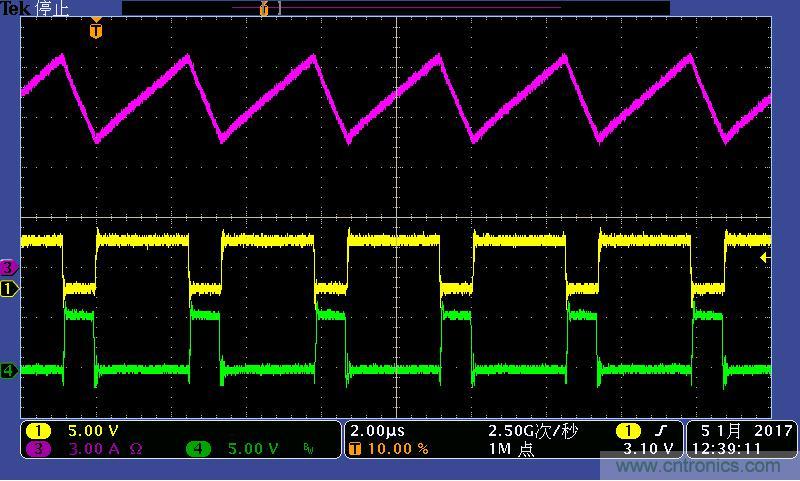Select the channel 4 badge in readout
800x481 pixels.
(x=198, y=449)
